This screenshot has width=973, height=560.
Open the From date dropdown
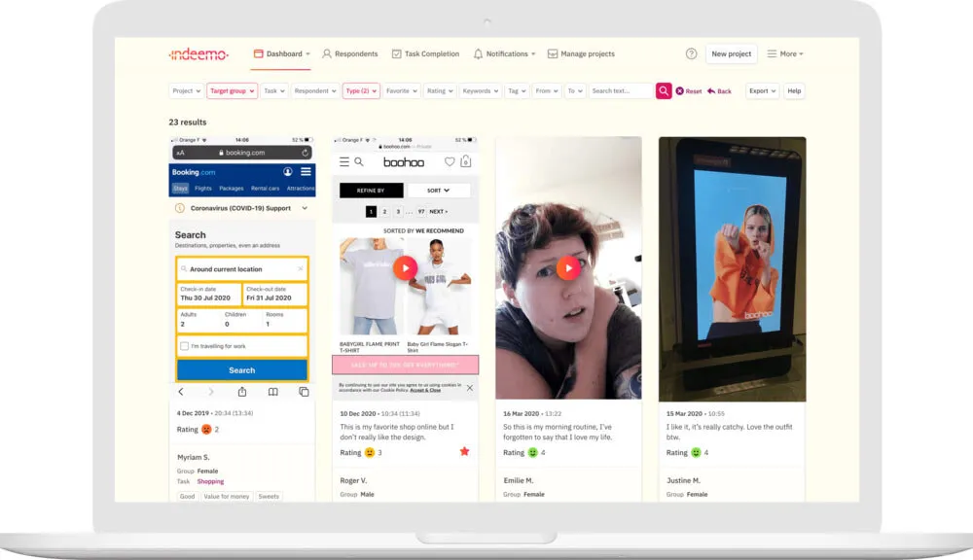click(547, 90)
